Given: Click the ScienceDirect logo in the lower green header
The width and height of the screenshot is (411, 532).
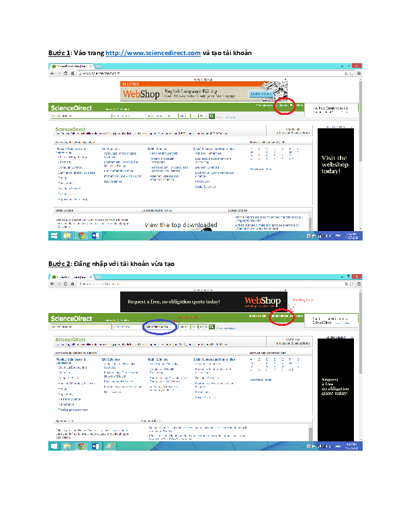Looking at the screenshot, I should 71,318.
